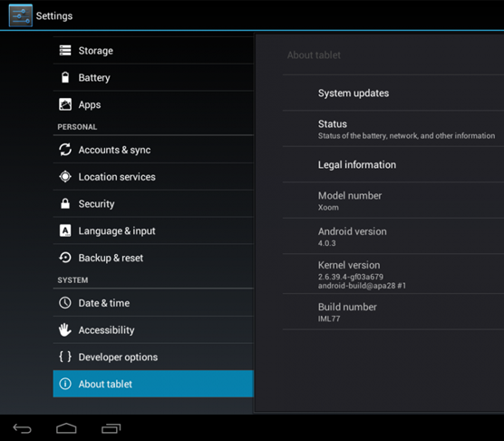This screenshot has width=504, height=441.
Task: Open Apps settings
Action: [153, 104]
